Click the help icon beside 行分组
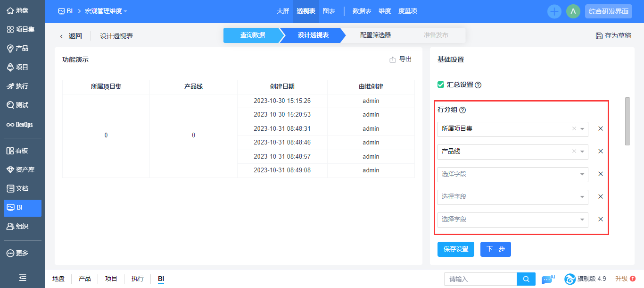644x288 pixels. pos(462,110)
